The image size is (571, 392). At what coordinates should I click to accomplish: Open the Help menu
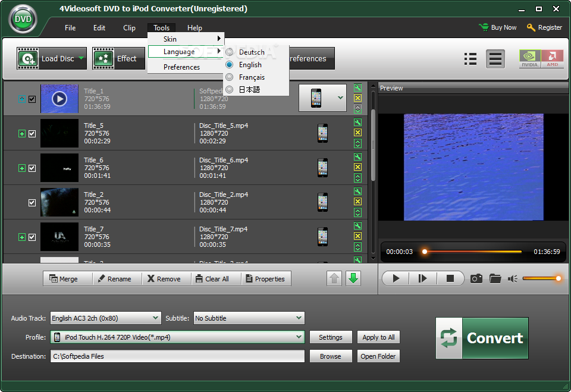click(194, 28)
